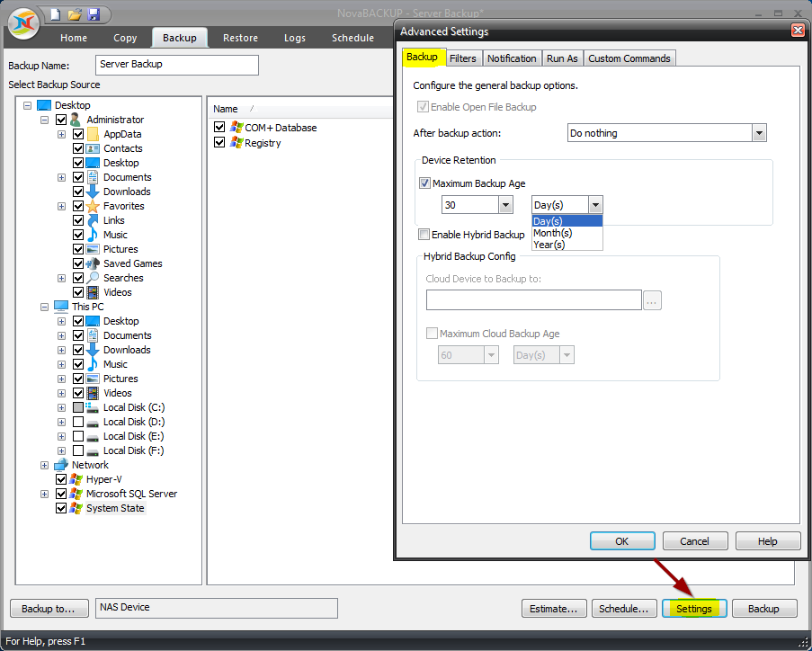Select Day(s) in the open unit list

(x=567, y=221)
